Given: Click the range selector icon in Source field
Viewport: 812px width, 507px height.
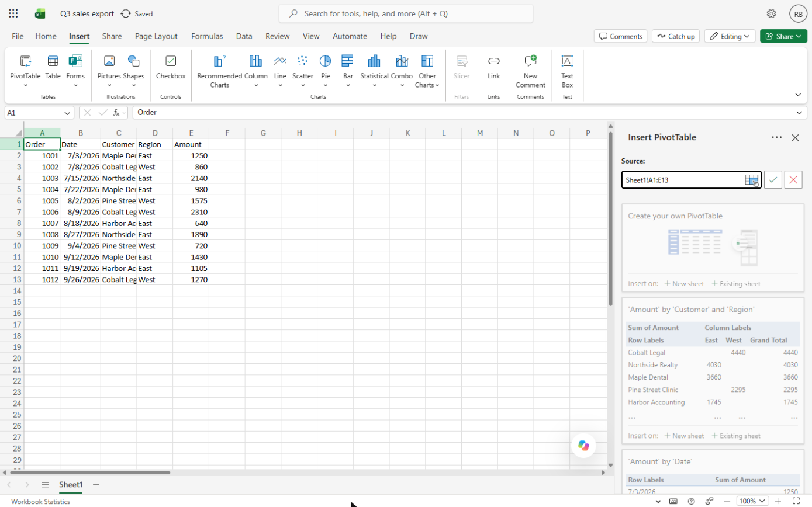Looking at the screenshot, I should tap(752, 180).
